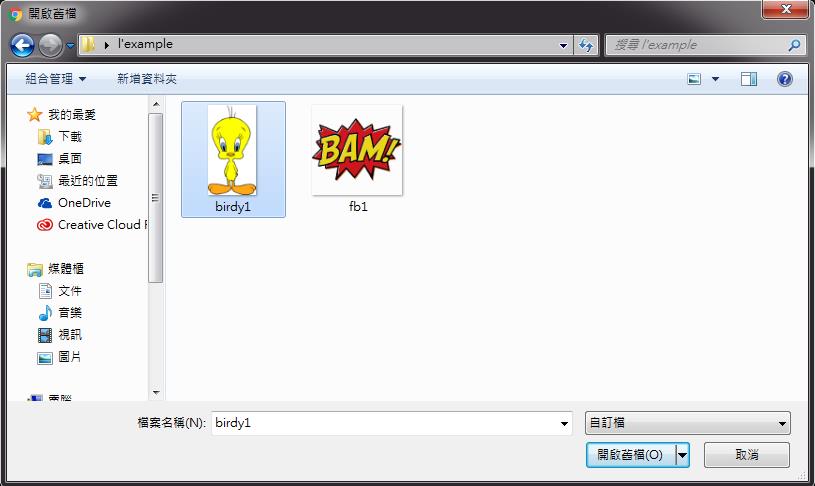The height and width of the screenshot is (486, 815).
Task: Click the birdy1 file name label
Action: click(233, 207)
